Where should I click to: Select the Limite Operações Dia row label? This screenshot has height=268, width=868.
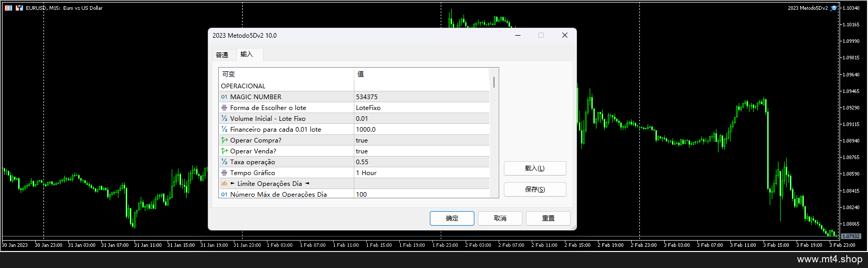270,183
